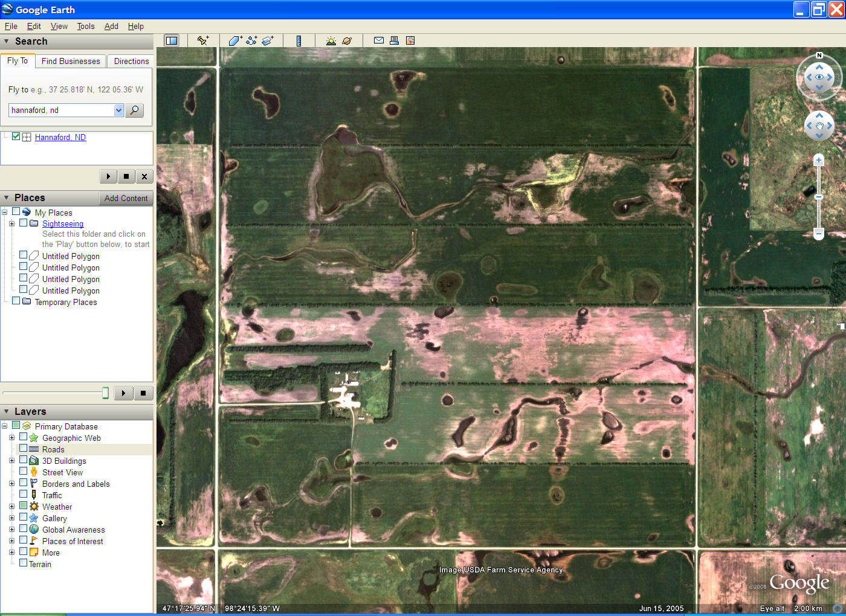This screenshot has width=846, height=616.
Task: Toggle sunlight display icon
Action: tap(331, 40)
